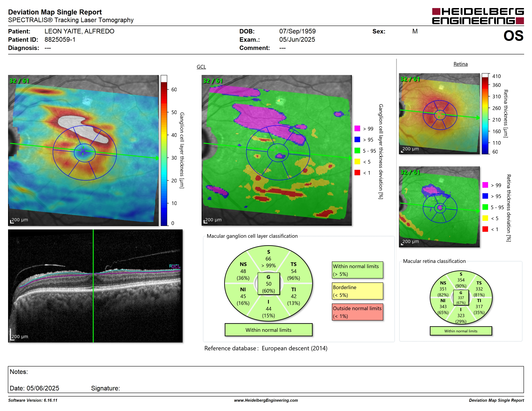
Task: Click the green 5 - 95 GCL legend swatch
Action: tap(357, 150)
